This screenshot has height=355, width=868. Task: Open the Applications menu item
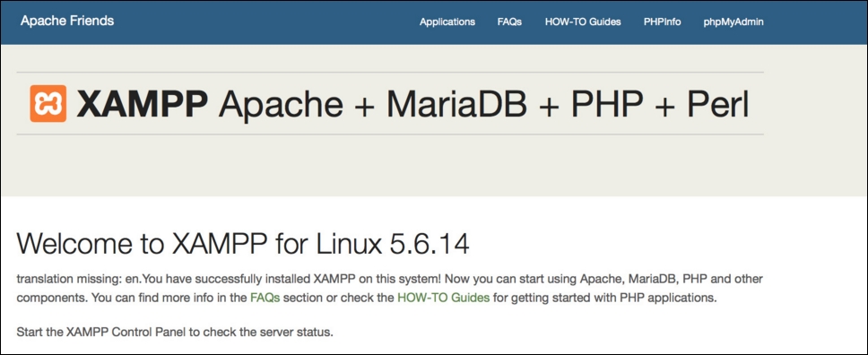point(447,22)
